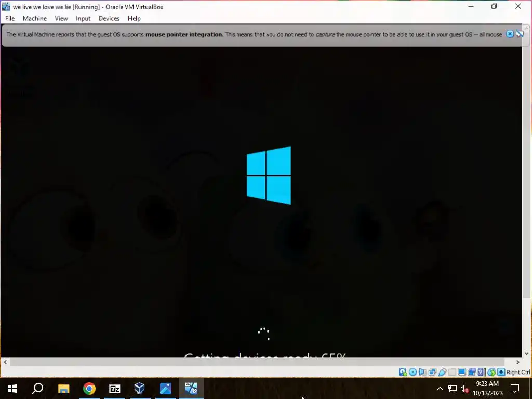532x399 pixels.
Task: Click the mouse integration status icon
Action: pyautogui.click(x=491, y=372)
